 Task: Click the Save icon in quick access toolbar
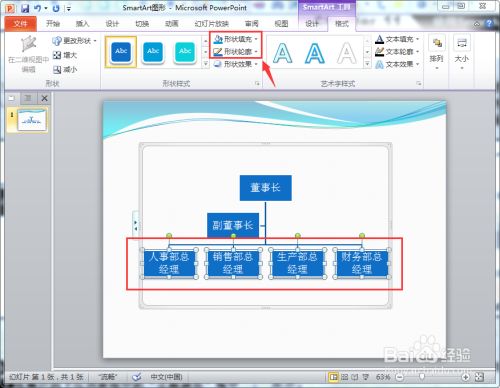(25, 8)
